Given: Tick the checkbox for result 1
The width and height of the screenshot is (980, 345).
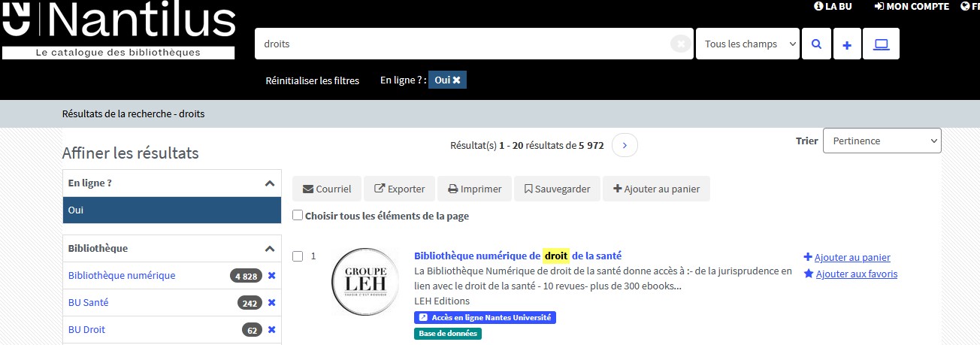Looking at the screenshot, I should click(298, 256).
